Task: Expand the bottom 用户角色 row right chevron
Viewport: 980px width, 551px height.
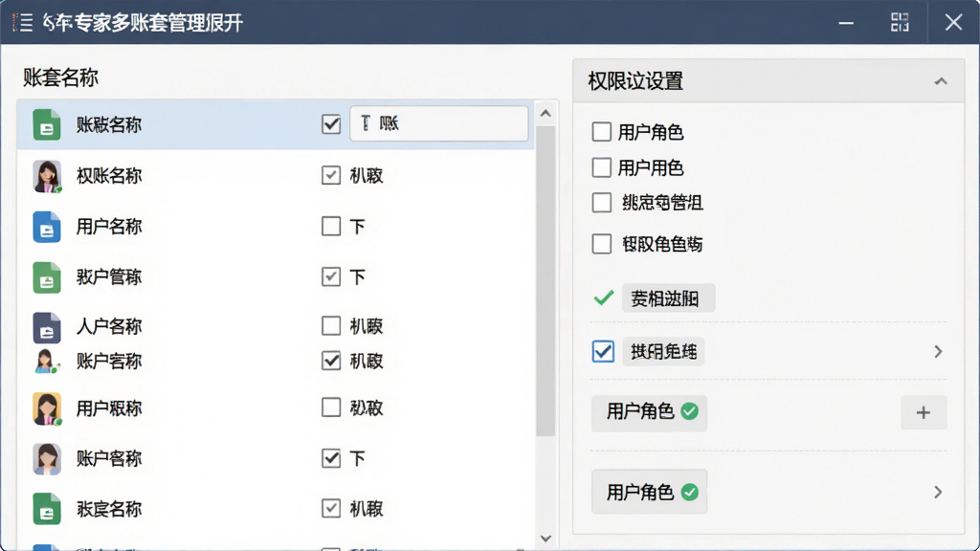Action: coord(938,493)
